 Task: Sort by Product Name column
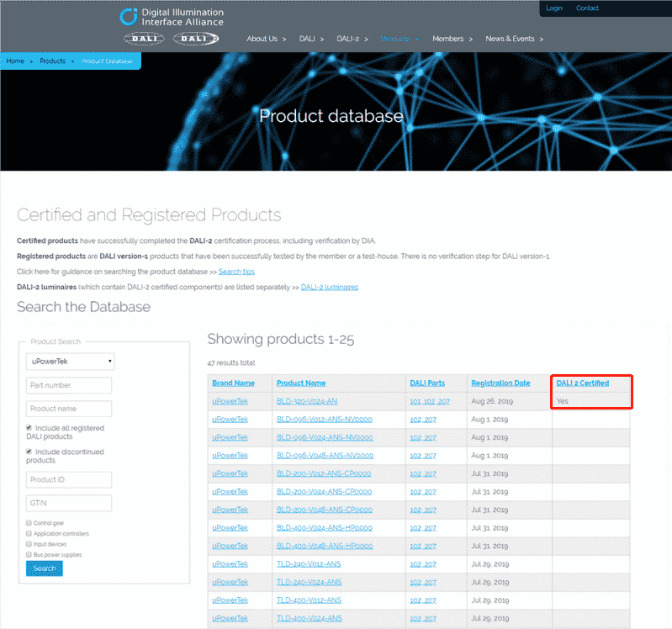pos(301,383)
